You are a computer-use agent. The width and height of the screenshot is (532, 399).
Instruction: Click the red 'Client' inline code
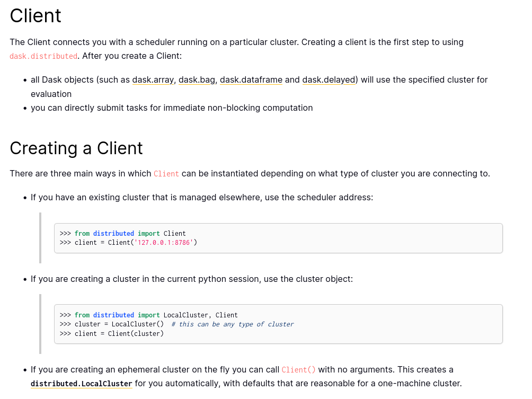click(x=166, y=174)
